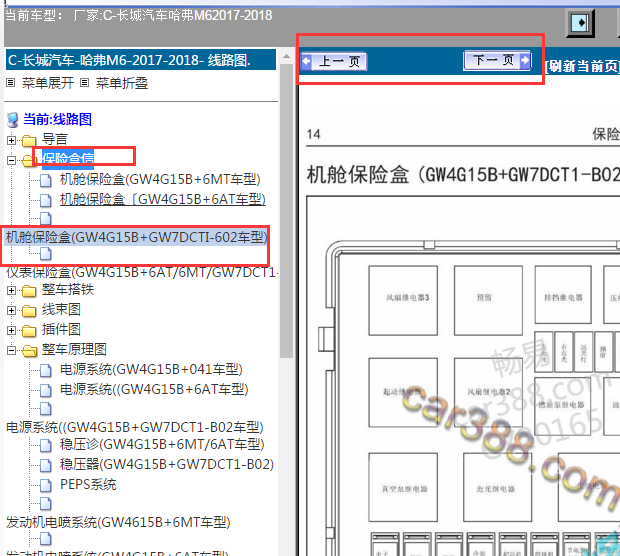Click page icon of 稳压诊(GW4G15B+6MT/6AT车型)
The image size is (620, 556).
46,445
